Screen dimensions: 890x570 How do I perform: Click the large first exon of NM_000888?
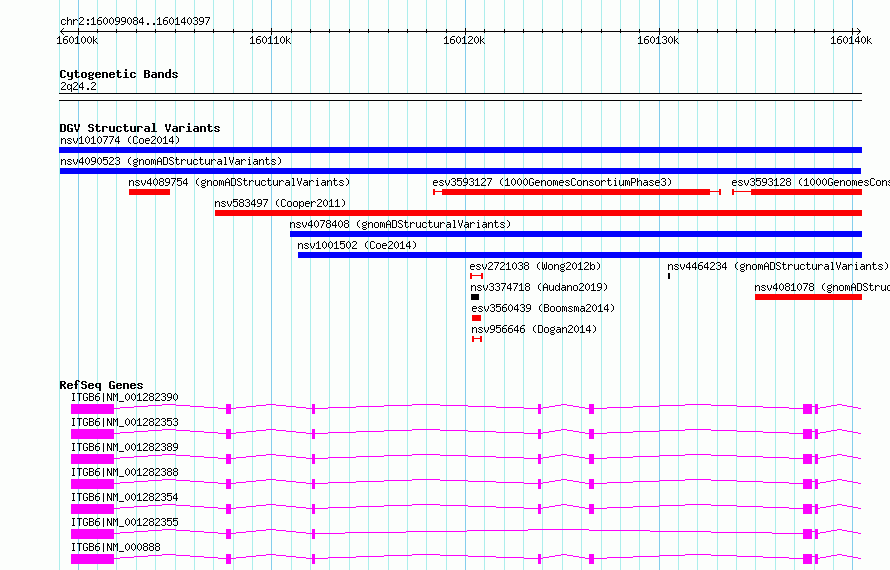(x=93, y=559)
